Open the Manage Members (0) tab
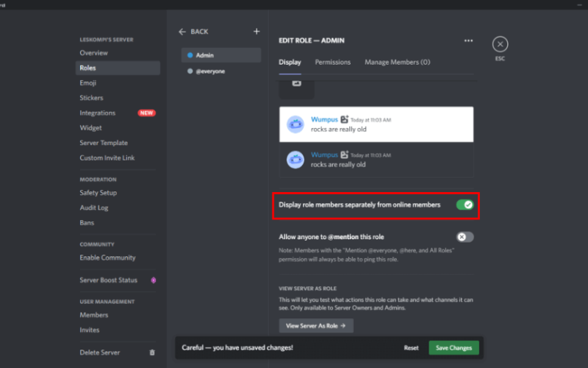Screen dimensions: 588x368 coord(397,63)
